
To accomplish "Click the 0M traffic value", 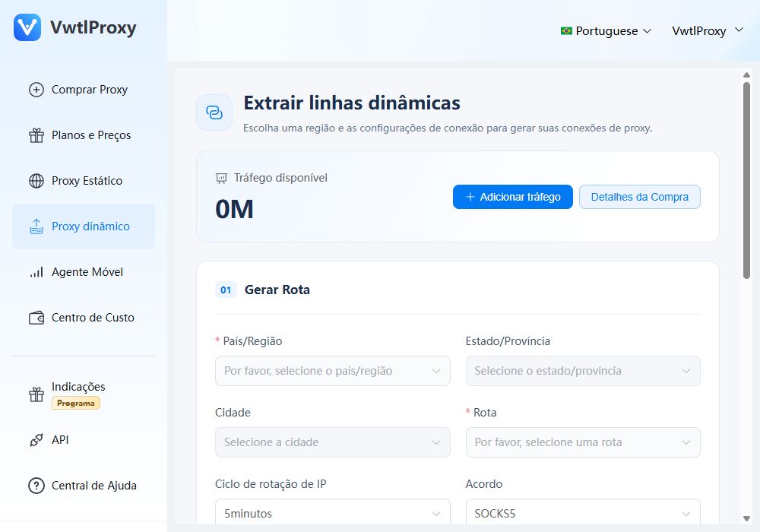I will coord(234,209).
